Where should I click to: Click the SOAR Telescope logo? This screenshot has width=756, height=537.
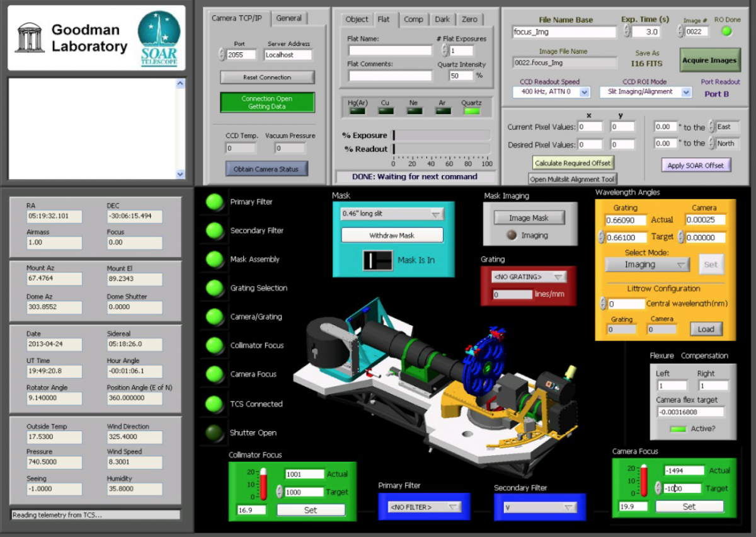pos(159,38)
